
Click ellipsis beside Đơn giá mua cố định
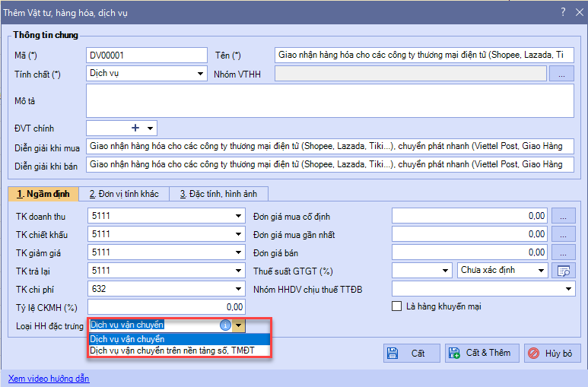563,216
